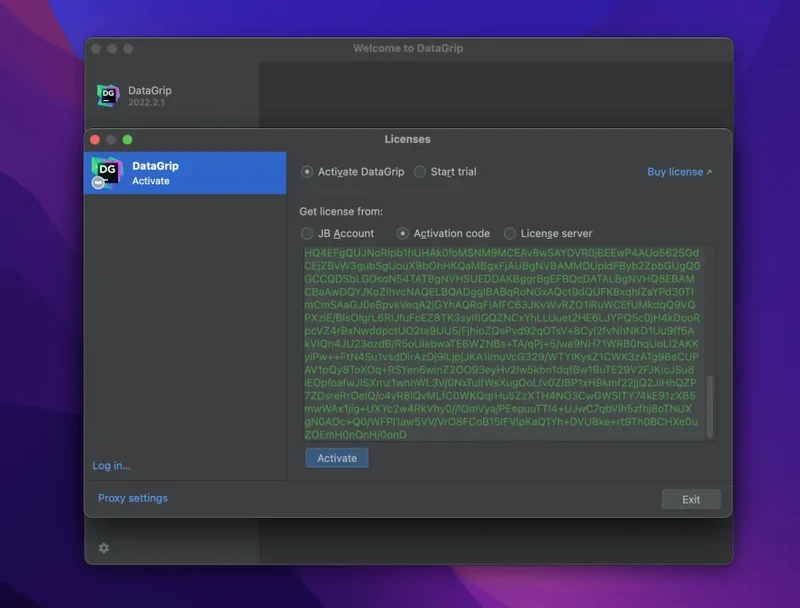Close the Licenses dialog with red button
800x608 pixels.
pyautogui.click(x=95, y=140)
